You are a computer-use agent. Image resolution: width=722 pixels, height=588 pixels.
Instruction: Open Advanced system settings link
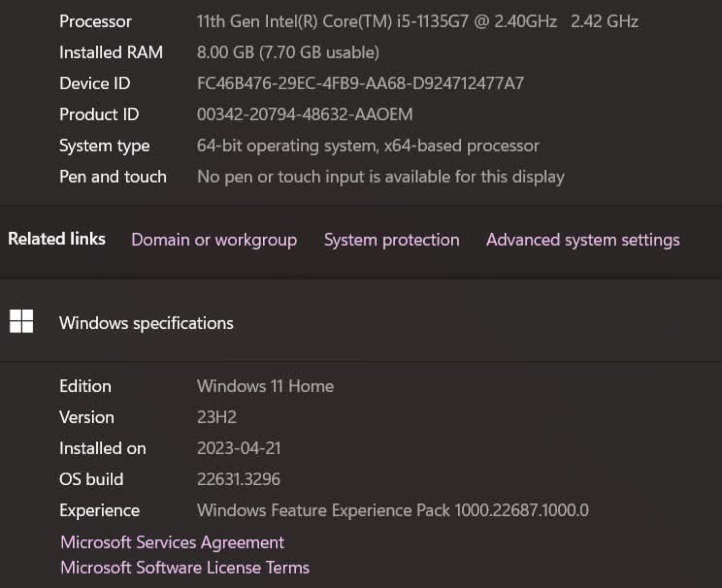[x=583, y=240]
